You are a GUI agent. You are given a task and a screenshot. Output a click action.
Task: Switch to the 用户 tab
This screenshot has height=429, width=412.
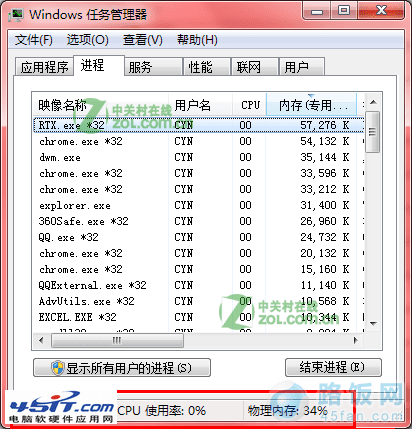tap(302, 67)
